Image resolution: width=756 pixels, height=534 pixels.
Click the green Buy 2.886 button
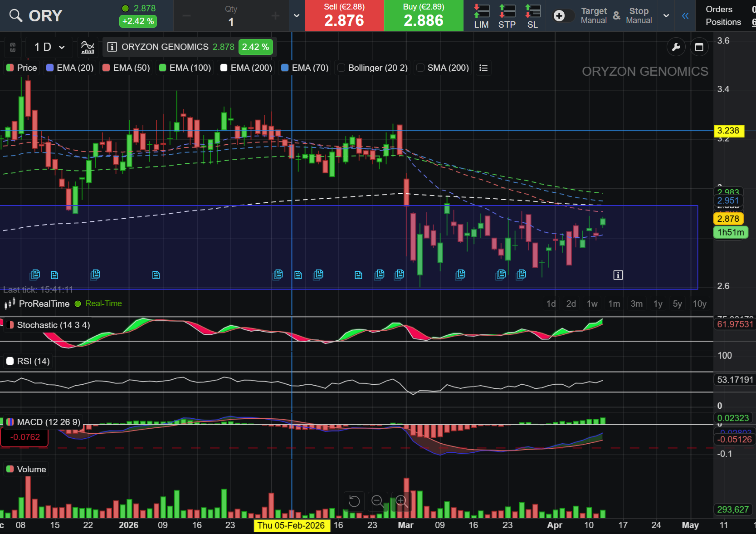[424, 16]
